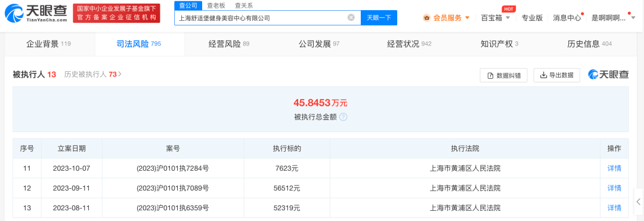Click the 执行标的 column header
The image size is (644, 221).
[x=287, y=149]
